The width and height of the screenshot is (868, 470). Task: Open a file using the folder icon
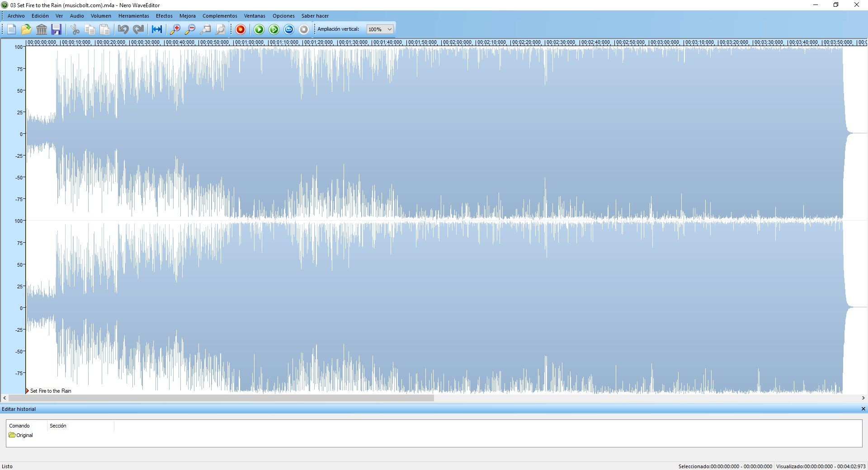pos(26,29)
